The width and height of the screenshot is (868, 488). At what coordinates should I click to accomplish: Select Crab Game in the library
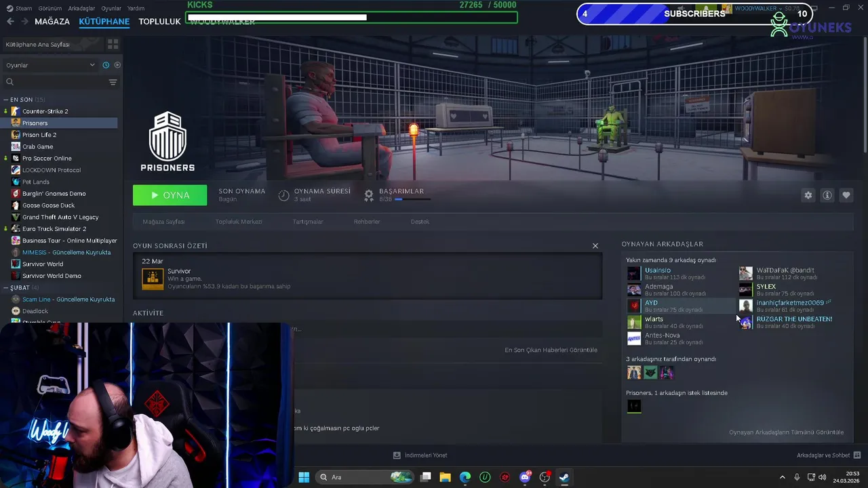click(x=37, y=146)
